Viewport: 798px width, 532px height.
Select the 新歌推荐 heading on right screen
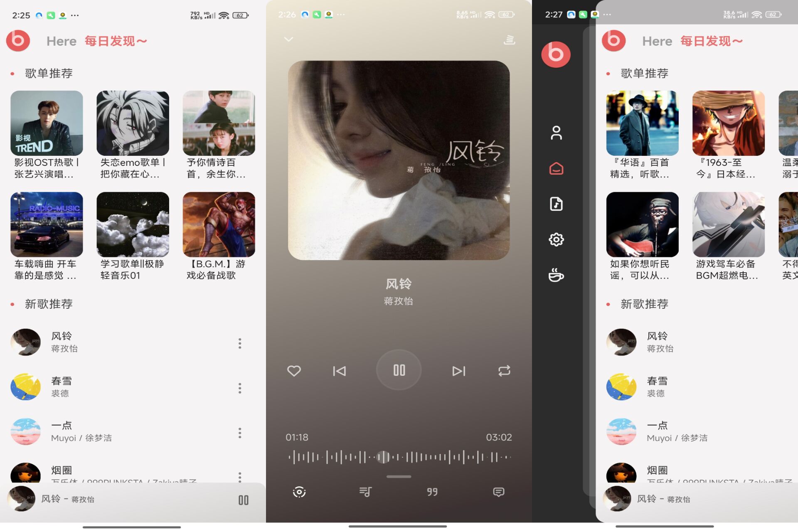(644, 304)
